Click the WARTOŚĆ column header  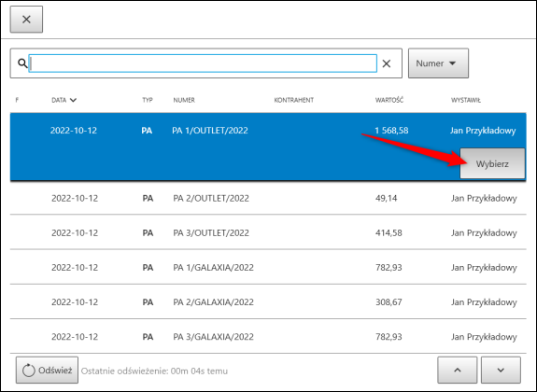coord(389,100)
